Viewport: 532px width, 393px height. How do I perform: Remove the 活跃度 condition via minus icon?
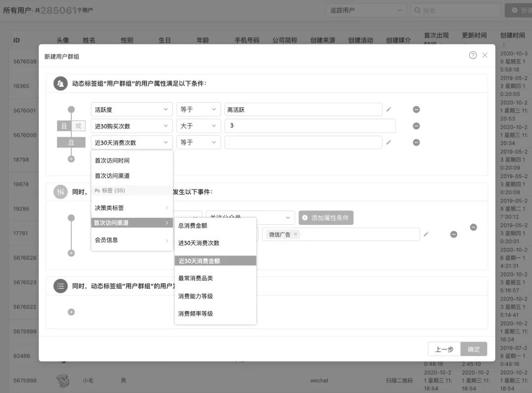point(416,109)
